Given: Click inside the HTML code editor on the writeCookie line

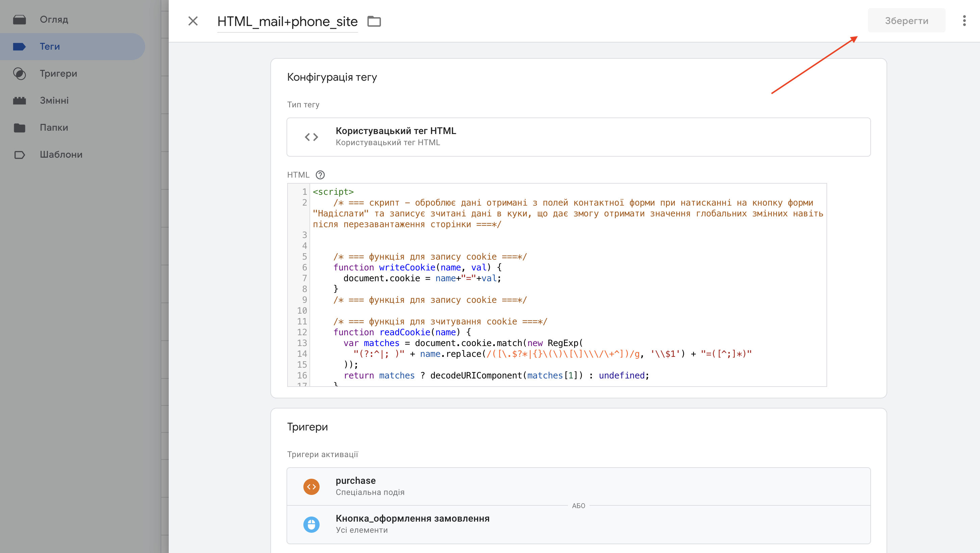Looking at the screenshot, I should [417, 268].
